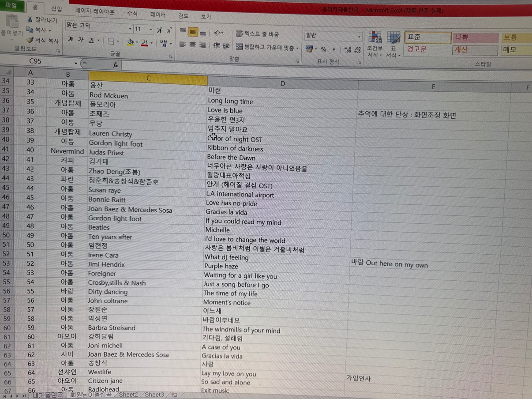Open the 삽입 (Insert) ribbon tab

56,9
